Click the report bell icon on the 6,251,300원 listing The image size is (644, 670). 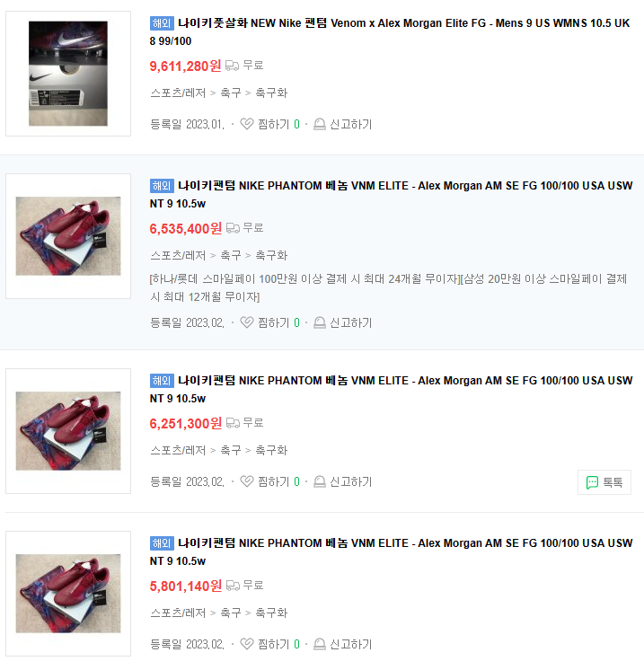[x=319, y=481]
